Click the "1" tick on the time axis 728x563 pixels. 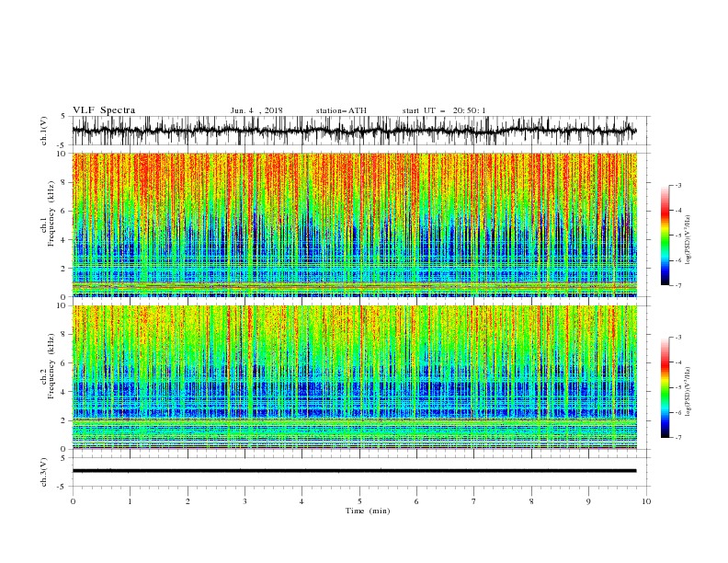130,501
